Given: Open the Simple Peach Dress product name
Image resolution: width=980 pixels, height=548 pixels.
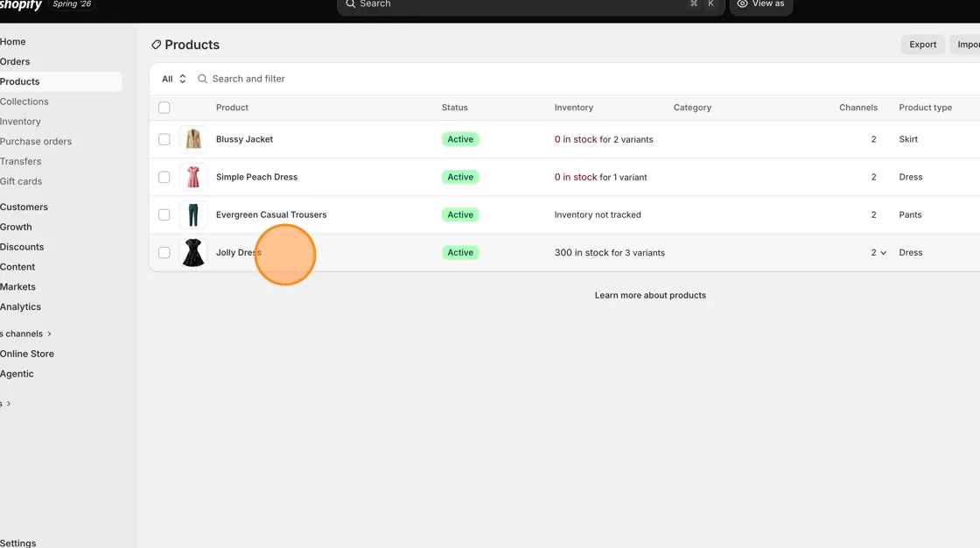Looking at the screenshot, I should (x=256, y=177).
